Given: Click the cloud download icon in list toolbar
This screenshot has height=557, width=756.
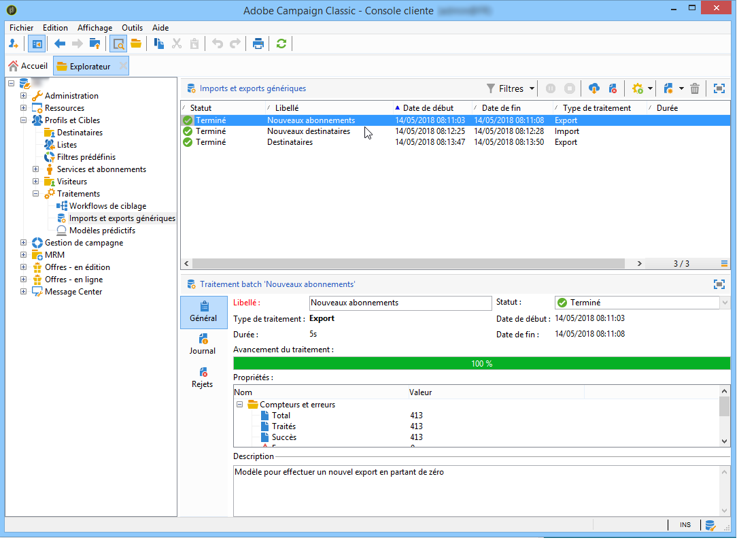Looking at the screenshot, I should pyautogui.click(x=594, y=88).
